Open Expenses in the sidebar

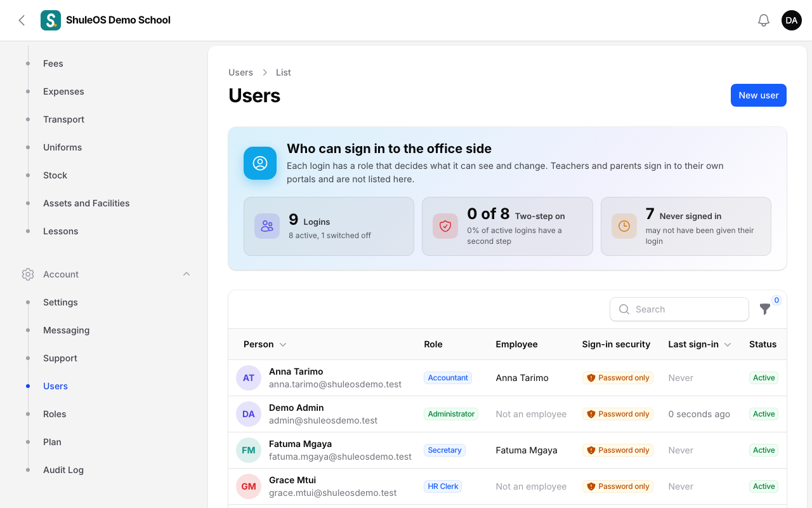tap(63, 91)
